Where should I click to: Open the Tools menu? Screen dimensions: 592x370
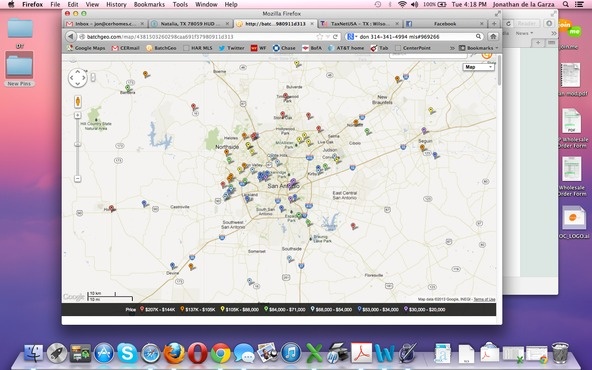click(180, 5)
